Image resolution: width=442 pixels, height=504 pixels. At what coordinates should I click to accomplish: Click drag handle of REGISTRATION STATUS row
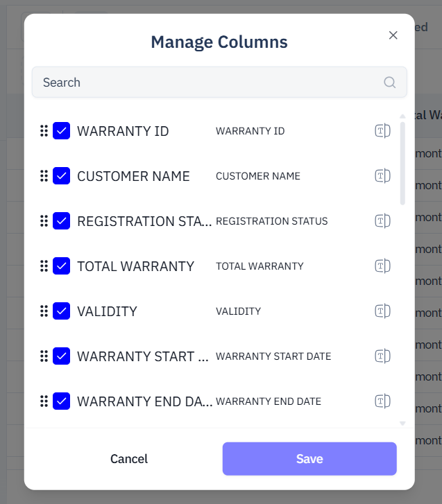(44, 221)
